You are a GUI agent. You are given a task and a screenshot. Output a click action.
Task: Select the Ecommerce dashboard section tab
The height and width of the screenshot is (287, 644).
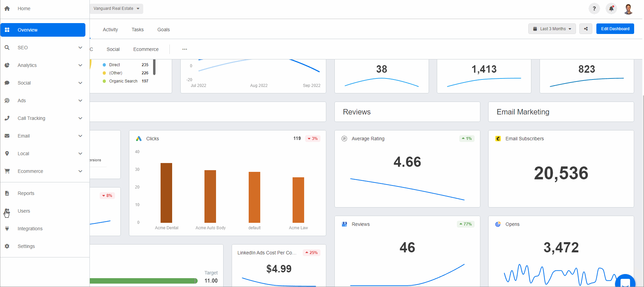click(x=146, y=49)
